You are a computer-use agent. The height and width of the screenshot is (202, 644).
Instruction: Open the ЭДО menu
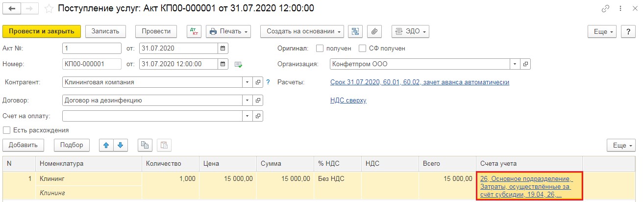tap(410, 31)
